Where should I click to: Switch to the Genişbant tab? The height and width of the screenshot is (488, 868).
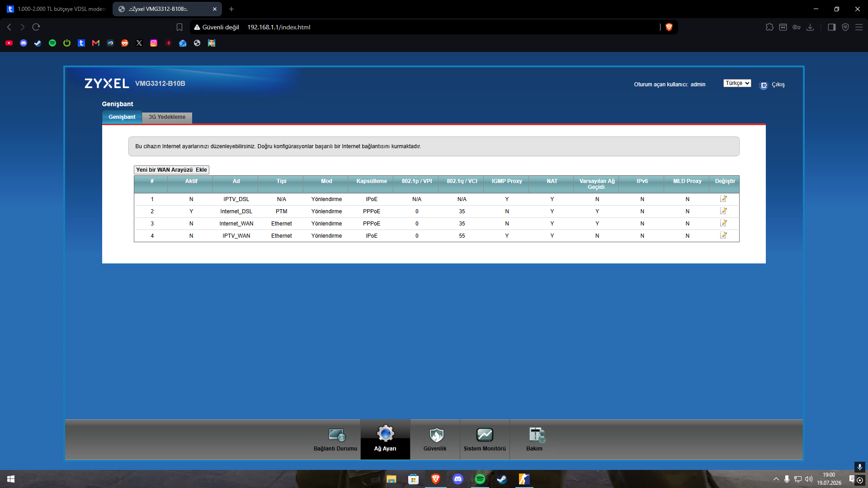tap(122, 117)
